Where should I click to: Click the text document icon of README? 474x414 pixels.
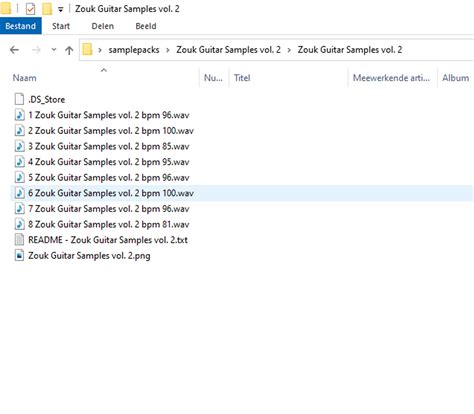point(19,240)
